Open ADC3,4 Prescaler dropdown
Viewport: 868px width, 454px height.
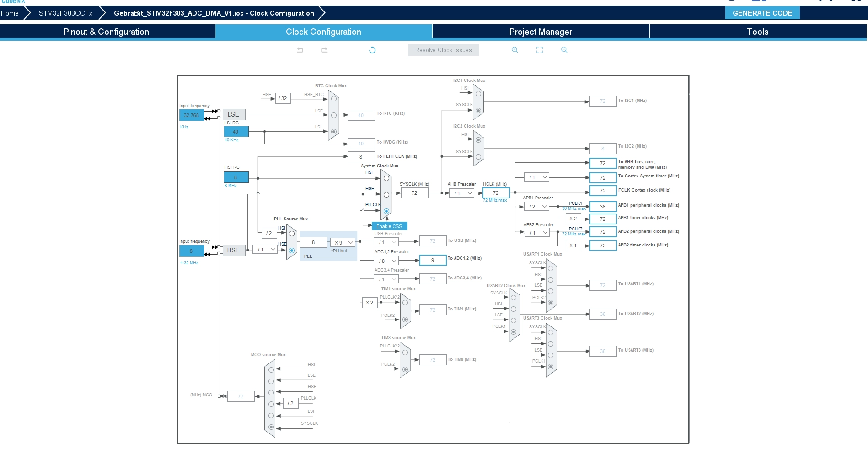pos(386,279)
